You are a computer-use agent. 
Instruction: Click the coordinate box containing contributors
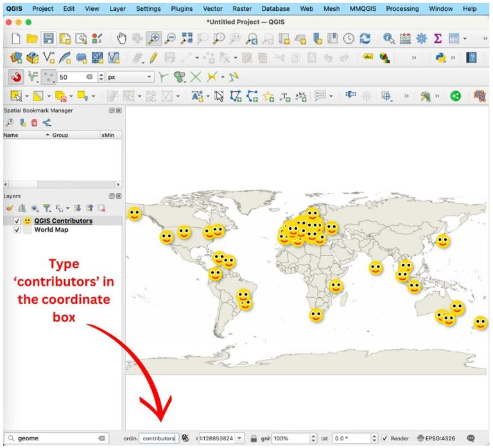(159, 438)
